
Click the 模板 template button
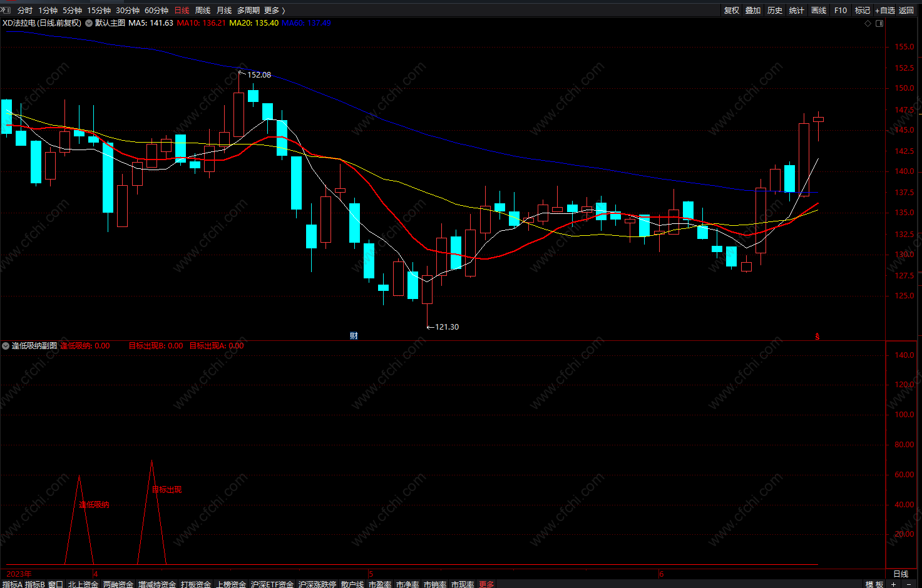[x=874, y=584]
